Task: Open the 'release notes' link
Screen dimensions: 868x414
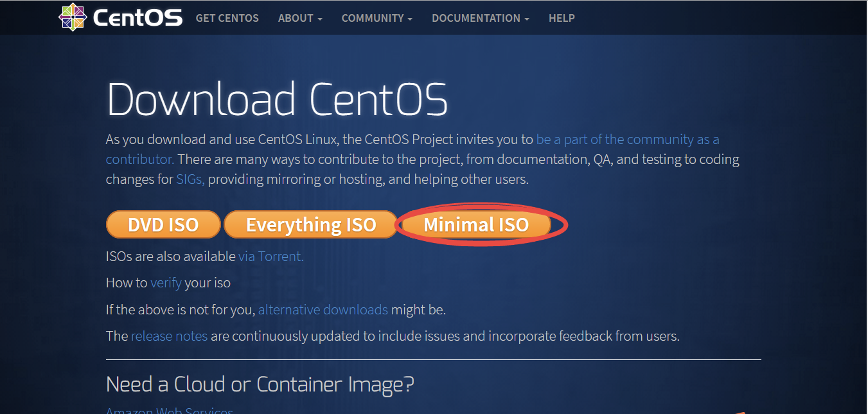Action: [x=169, y=336]
